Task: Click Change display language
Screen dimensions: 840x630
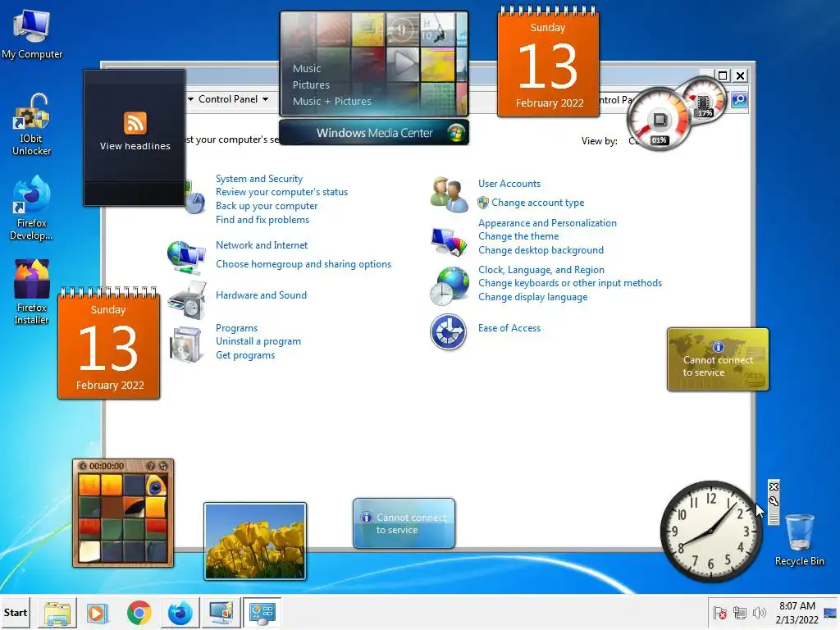Action: pyautogui.click(x=533, y=297)
